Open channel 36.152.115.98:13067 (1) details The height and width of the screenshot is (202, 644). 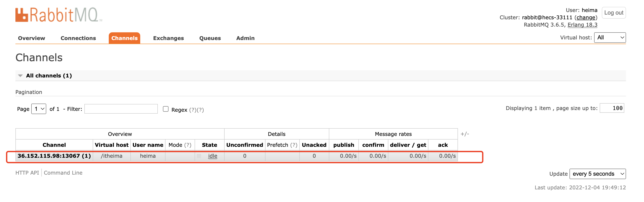54,156
